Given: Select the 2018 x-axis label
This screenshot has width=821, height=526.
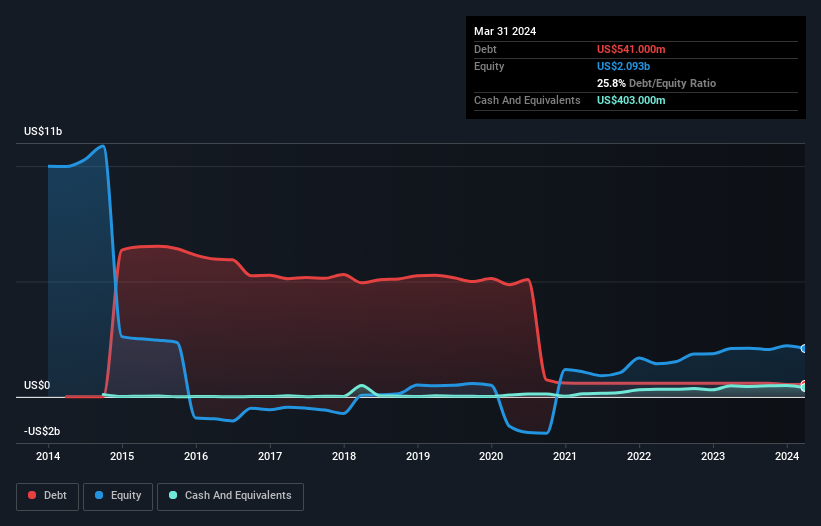Looking at the screenshot, I should 344,456.
